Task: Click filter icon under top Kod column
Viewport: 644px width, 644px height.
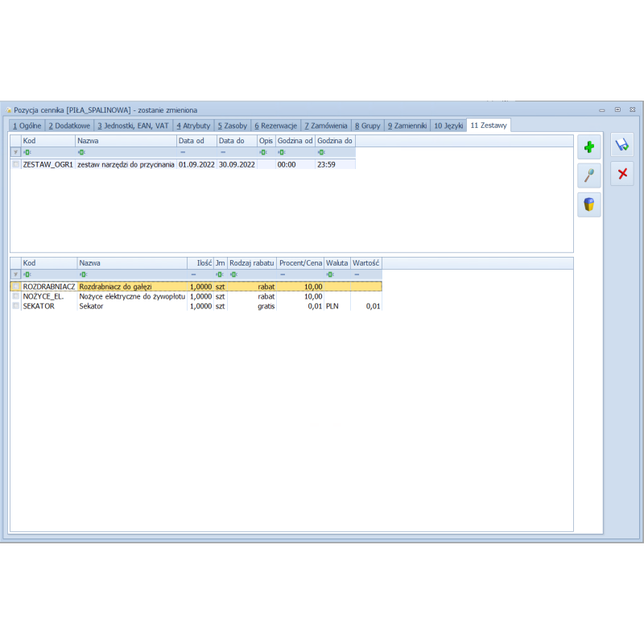Action: 27,152
